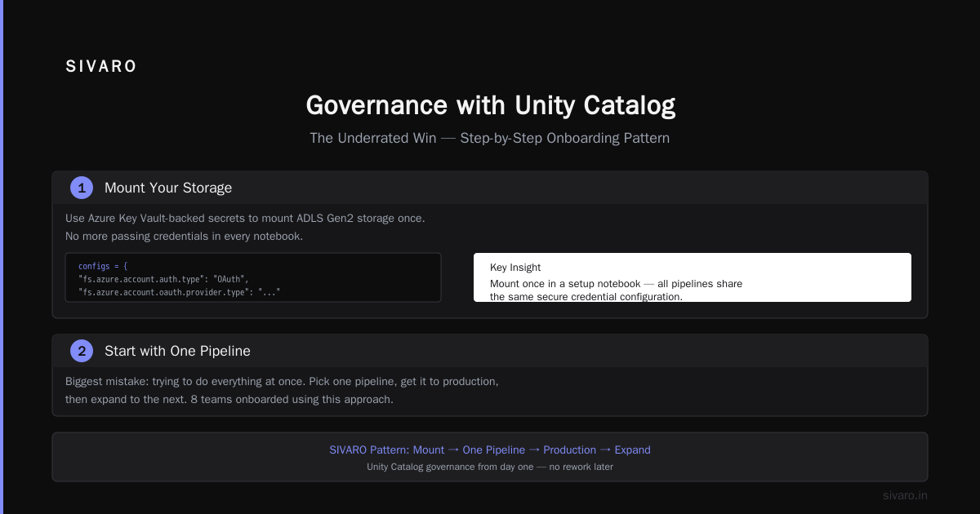Click the 'Start with One Pipeline' heading
Image resolution: width=980 pixels, height=514 pixels.
177,351
